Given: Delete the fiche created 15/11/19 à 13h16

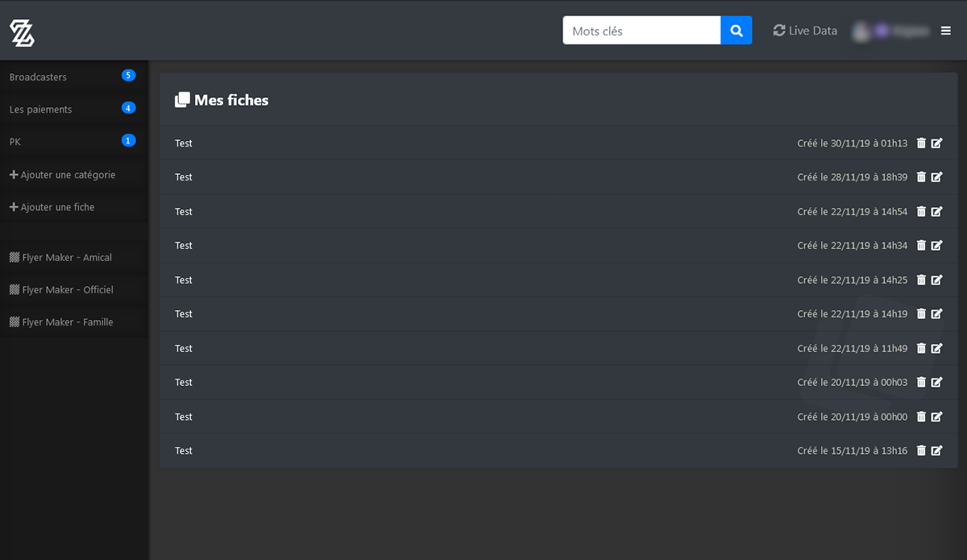Looking at the screenshot, I should [921, 451].
